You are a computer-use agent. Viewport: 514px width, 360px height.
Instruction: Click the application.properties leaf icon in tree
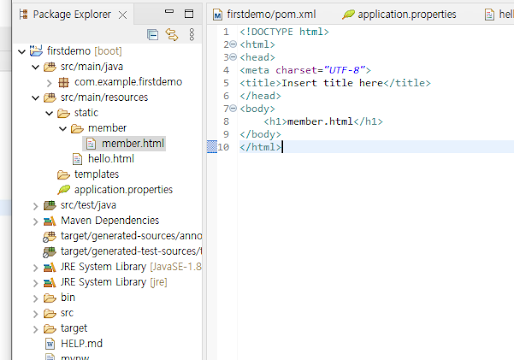point(64,190)
